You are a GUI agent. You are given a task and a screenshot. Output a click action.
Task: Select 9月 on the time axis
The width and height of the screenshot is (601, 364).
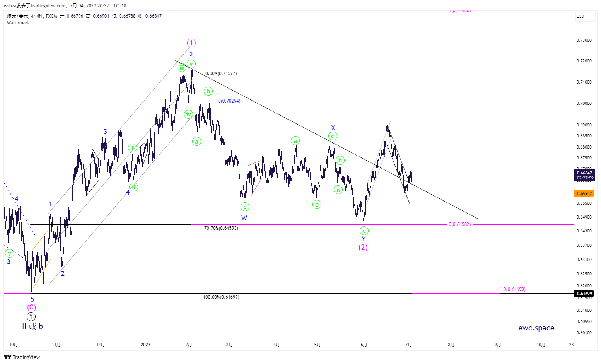[x=498, y=345]
